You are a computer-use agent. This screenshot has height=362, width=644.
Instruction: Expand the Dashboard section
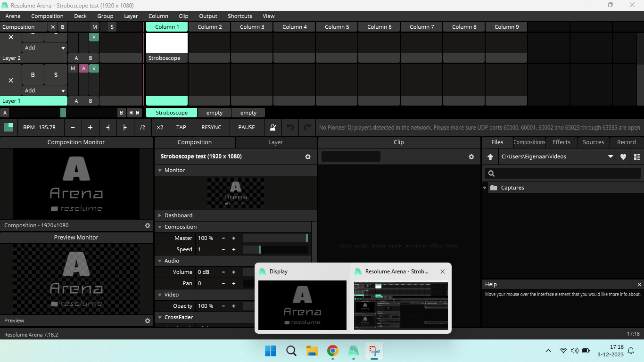(x=178, y=215)
